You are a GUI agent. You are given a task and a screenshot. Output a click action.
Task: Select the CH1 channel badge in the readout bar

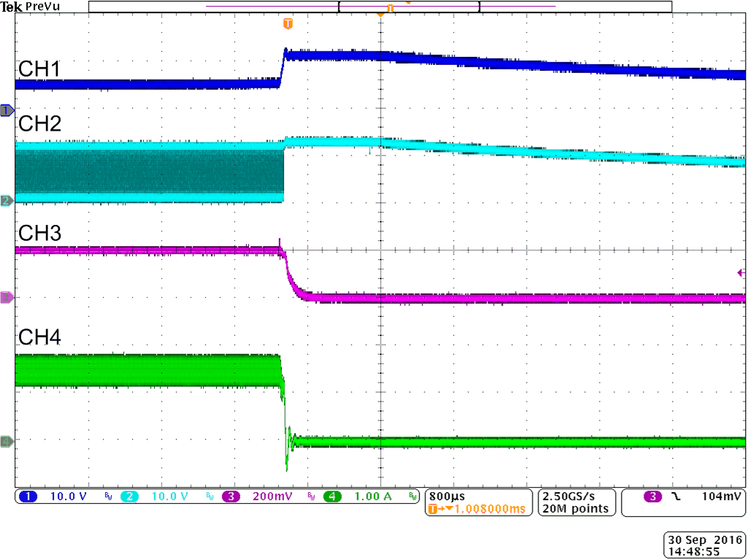tap(28, 496)
